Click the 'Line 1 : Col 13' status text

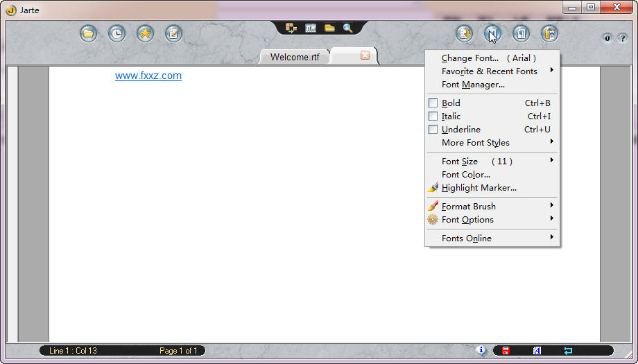[73, 351]
